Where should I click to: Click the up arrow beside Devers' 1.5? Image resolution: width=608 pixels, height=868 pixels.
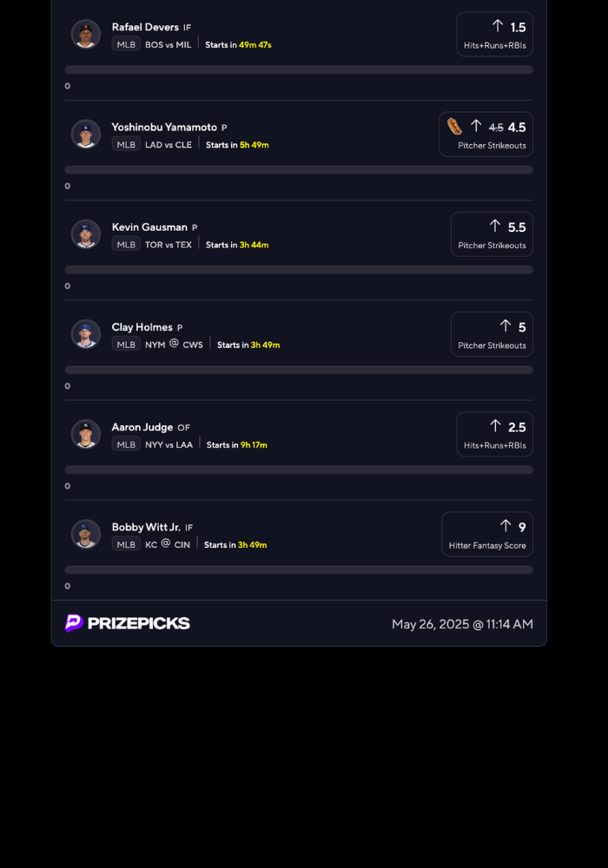498,26
